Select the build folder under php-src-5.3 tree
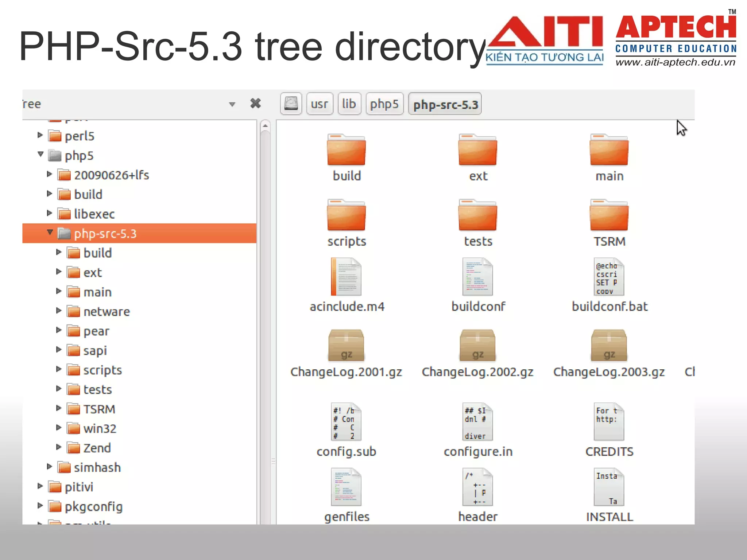The width and height of the screenshot is (747, 560). click(x=89, y=253)
